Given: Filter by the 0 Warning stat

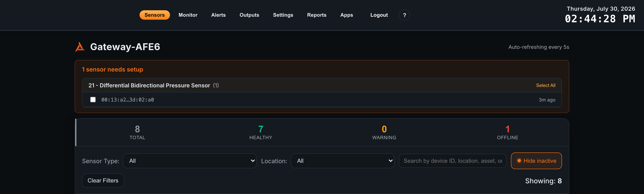Looking at the screenshot, I should (384, 132).
